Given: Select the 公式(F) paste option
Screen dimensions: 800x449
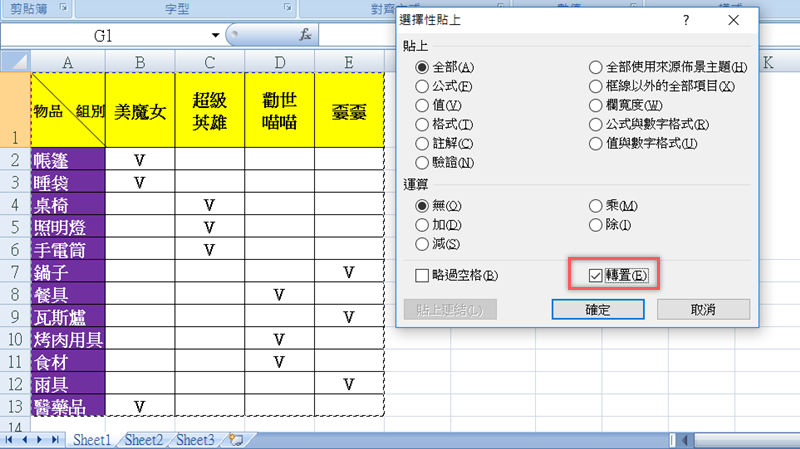Looking at the screenshot, I should tap(443, 86).
